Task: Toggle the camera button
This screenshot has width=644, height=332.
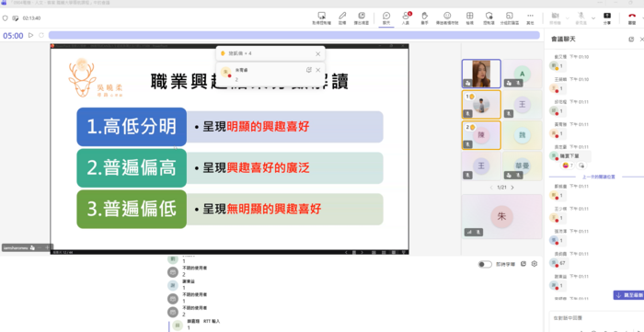Action: click(556, 18)
